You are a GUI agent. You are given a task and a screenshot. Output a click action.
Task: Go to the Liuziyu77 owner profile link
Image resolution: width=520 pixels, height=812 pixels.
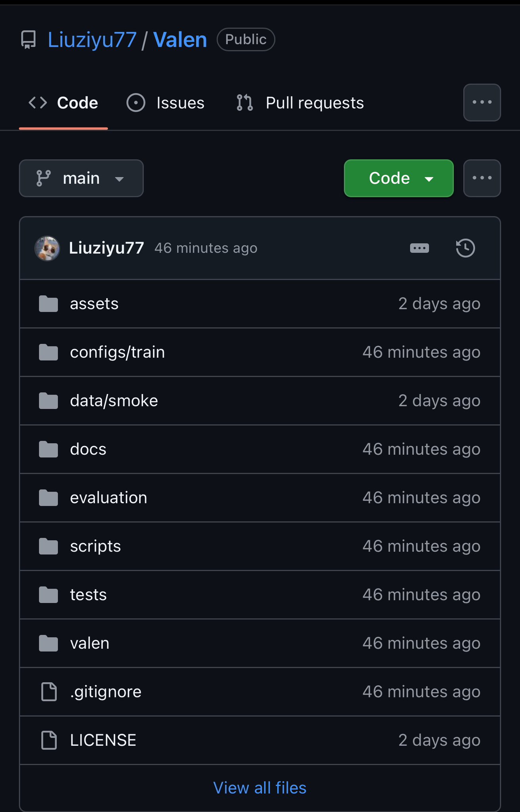[92, 40]
